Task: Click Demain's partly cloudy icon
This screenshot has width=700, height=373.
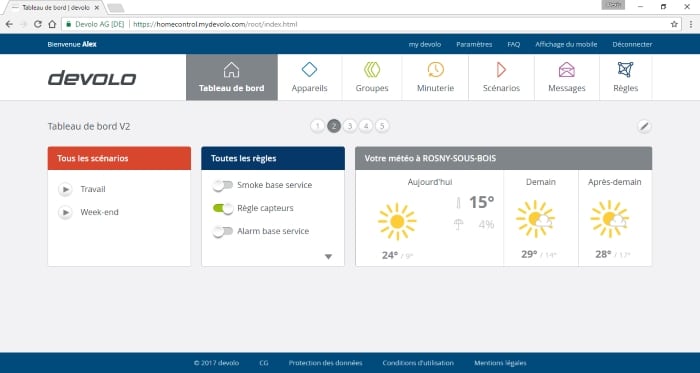Action: (535, 219)
